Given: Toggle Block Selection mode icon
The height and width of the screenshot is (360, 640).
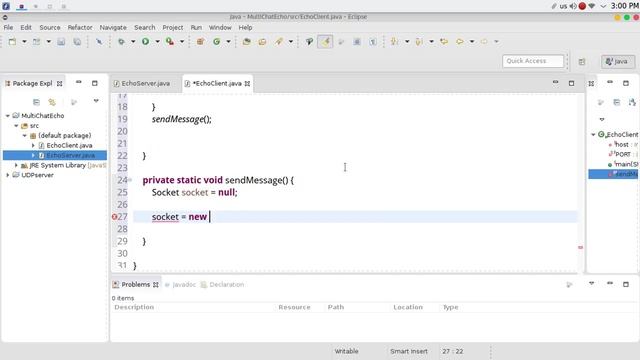Looking at the screenshot, I should pos(357,42).
